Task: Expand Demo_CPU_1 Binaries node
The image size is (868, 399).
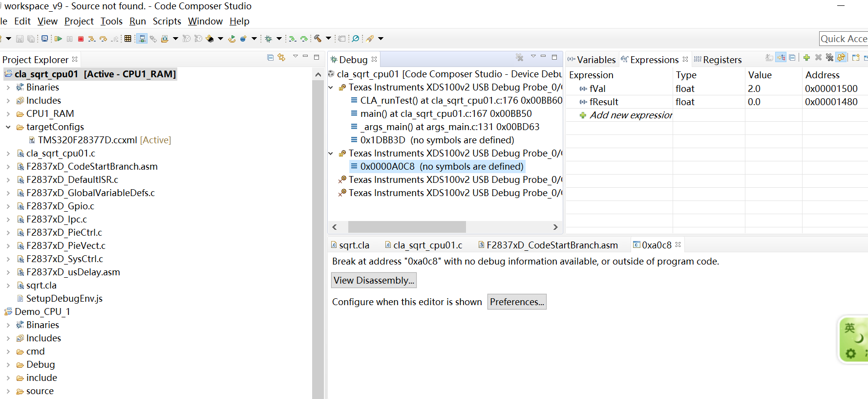Action: coord(8,325)
